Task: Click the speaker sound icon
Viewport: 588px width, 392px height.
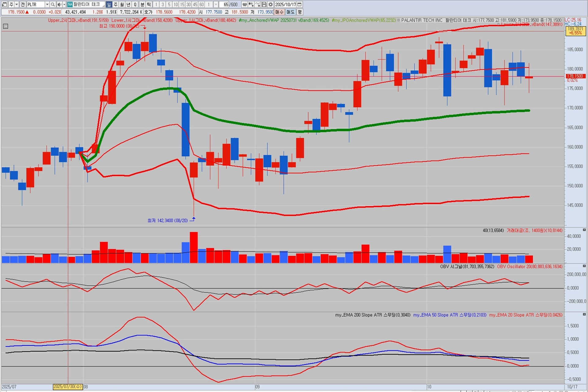Action: tap(59, 4)
